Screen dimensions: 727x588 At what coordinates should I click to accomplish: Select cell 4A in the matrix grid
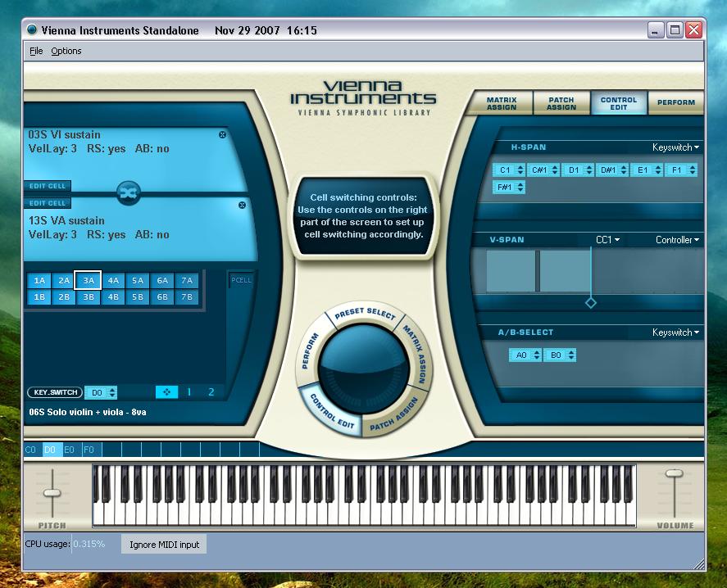(x=113, y=280)
